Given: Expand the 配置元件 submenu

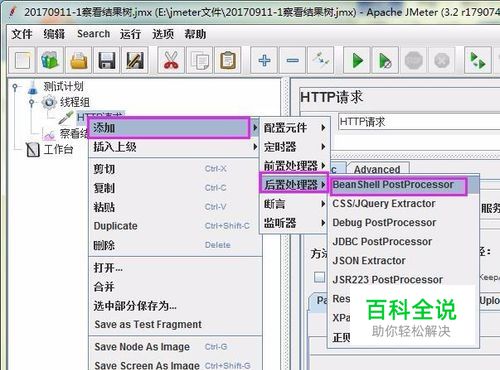Looking at the screenshot, I should (295, 128).
